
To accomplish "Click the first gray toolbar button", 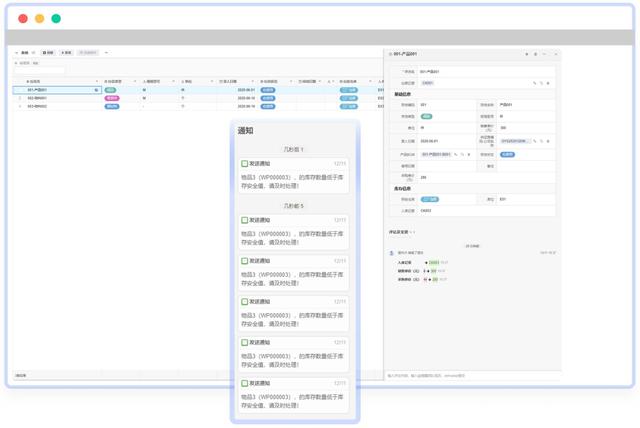I will coord(48,53).
